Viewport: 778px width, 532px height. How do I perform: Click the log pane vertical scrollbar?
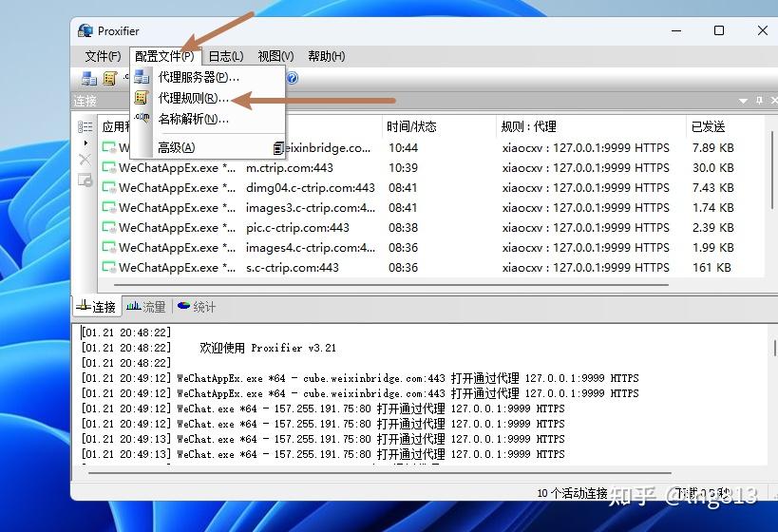pyautogui.click(x=774, y=348)
